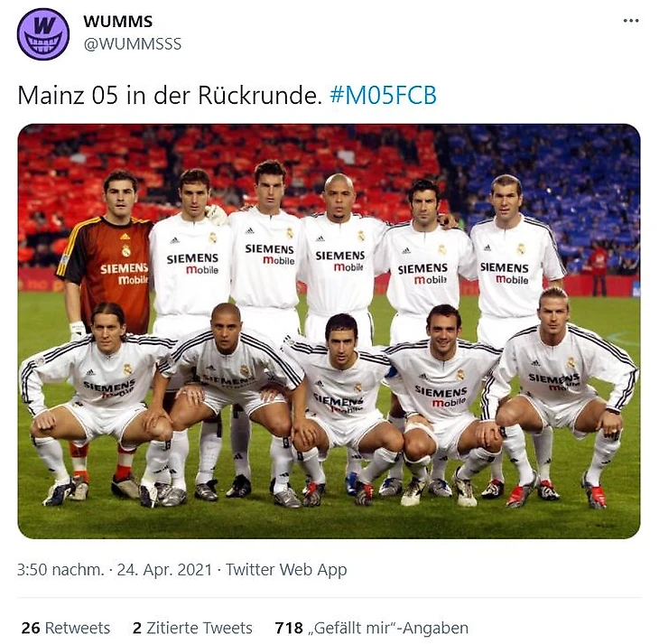Click the WUMMS display name

(x=118, y=21)
